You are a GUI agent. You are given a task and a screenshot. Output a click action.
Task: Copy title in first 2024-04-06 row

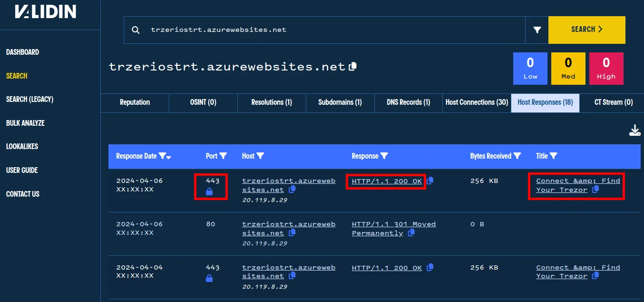(x=595, y=190)
